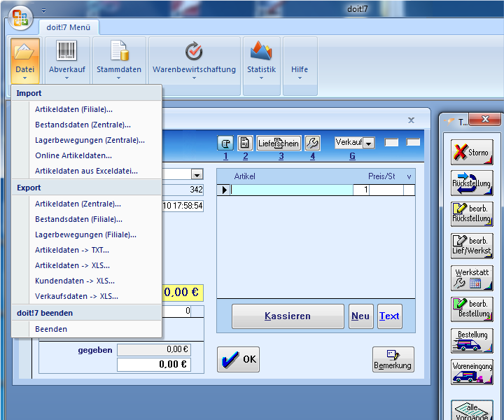Select Artikeldaten aus Exceldatei...

(86, 171)
